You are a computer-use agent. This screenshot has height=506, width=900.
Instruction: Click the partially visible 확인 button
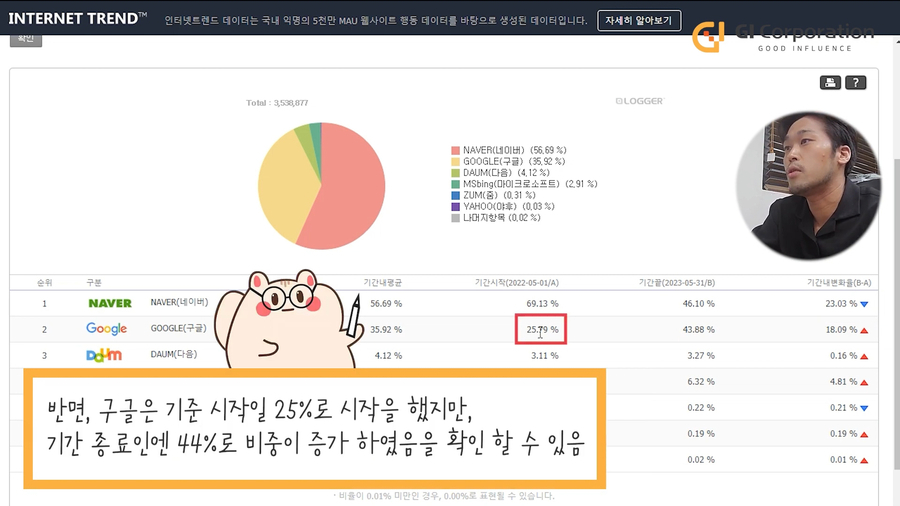[x=26, y=39]
